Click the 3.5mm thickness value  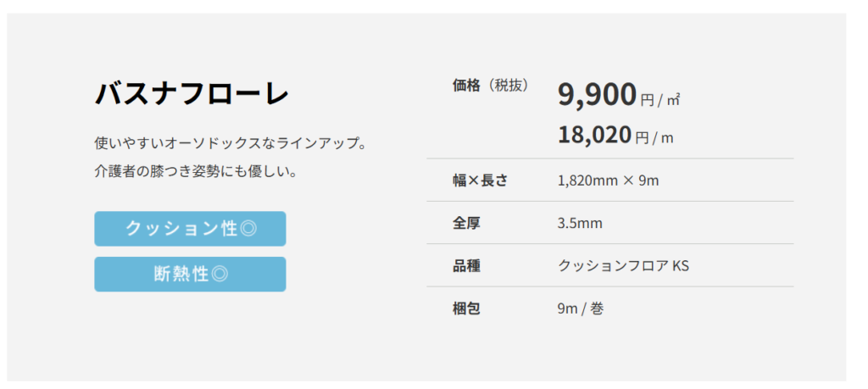pyautogui.click(x=580, y=224)
